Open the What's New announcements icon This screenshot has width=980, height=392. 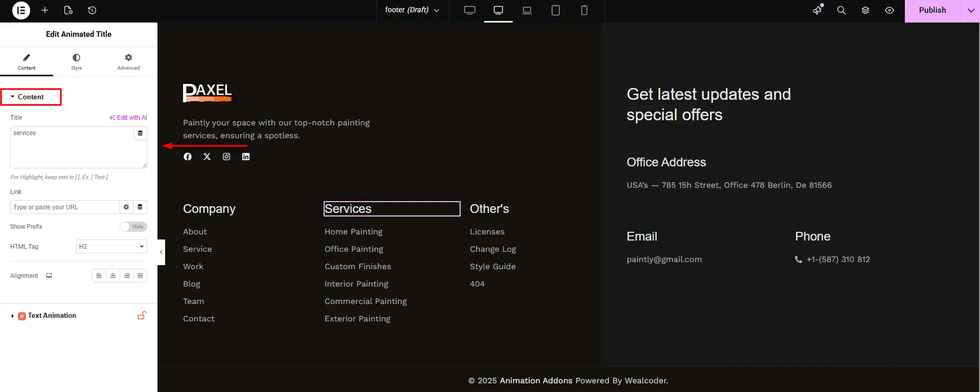click(818, 10)
